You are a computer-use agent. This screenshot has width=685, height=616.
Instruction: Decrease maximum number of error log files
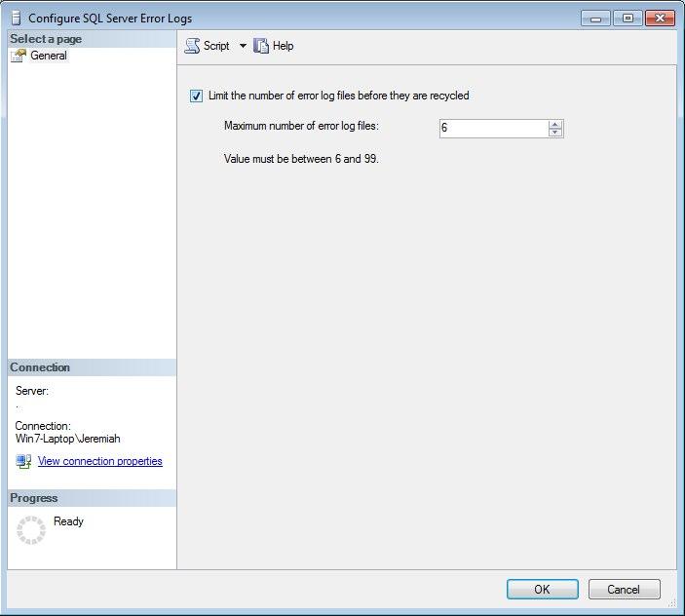point(554,133)
